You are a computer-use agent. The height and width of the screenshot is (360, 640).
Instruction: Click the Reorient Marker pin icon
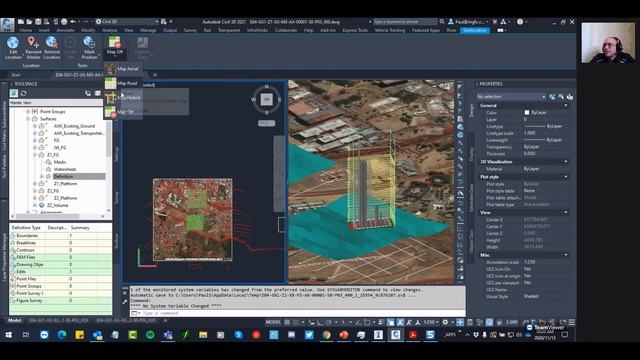coord(32,42)
